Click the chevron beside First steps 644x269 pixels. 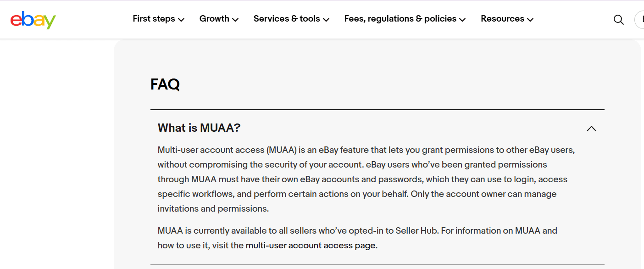181,20
